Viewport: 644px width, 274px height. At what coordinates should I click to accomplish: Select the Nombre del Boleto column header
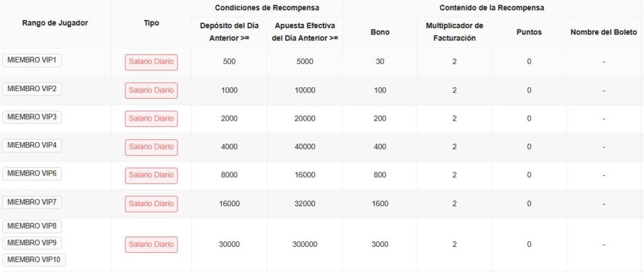pos(604,32)
